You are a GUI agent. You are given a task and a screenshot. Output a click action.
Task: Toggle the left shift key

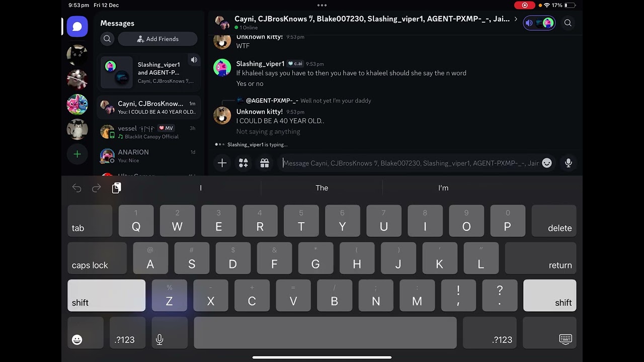[x=106, y=296]
